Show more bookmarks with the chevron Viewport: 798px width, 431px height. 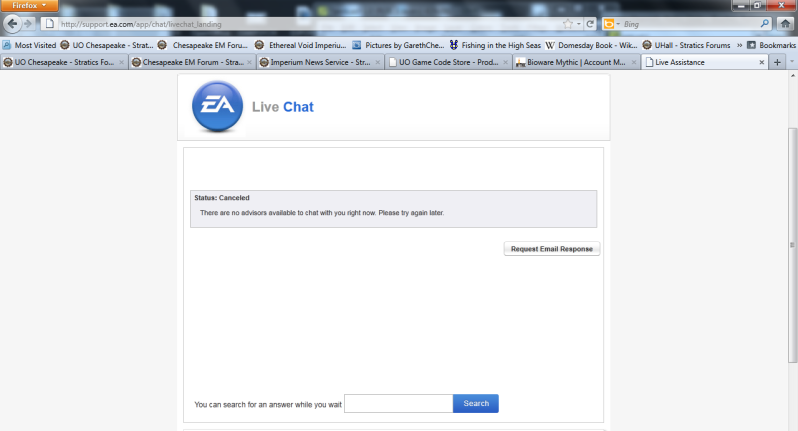[x=739, y=45]
